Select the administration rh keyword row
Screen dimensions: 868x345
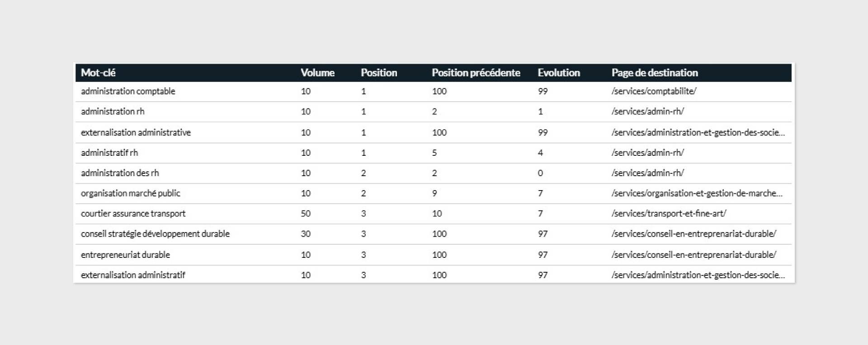tap(433, 112)
